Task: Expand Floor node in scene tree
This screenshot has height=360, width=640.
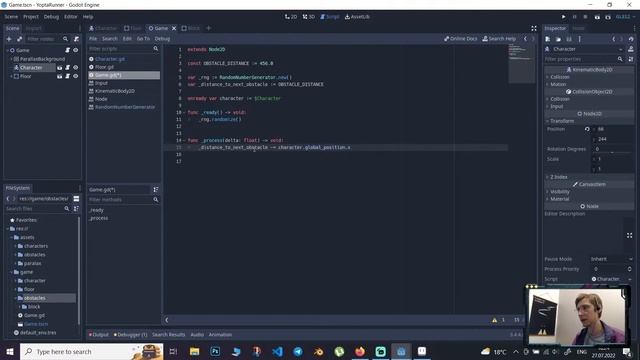Action: pyautogui.click(x=11, y=76)
